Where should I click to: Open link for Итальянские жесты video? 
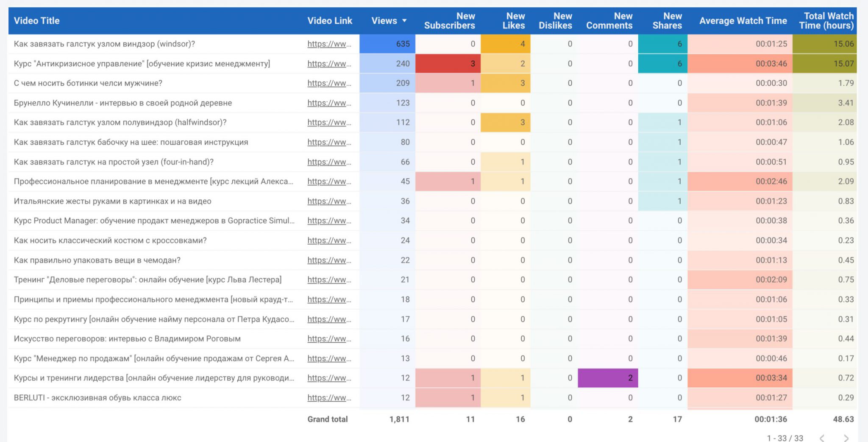pyautogui.click(x=329, y=201)
